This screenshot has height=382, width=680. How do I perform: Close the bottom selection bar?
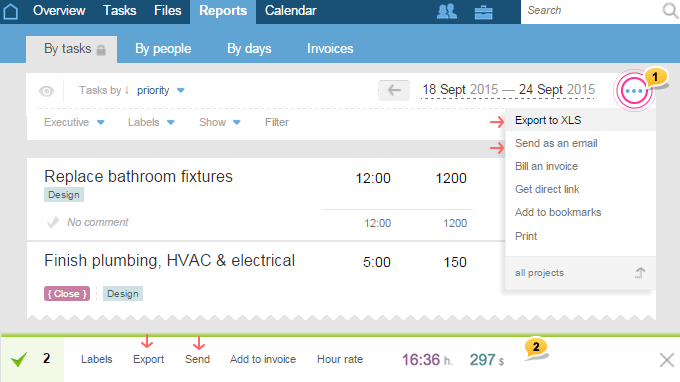667,360
